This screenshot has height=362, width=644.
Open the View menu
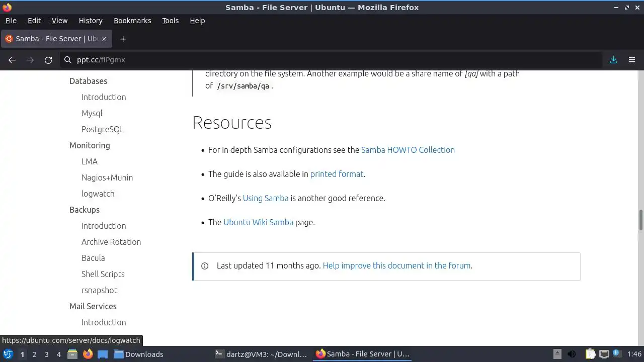[59, 21]
